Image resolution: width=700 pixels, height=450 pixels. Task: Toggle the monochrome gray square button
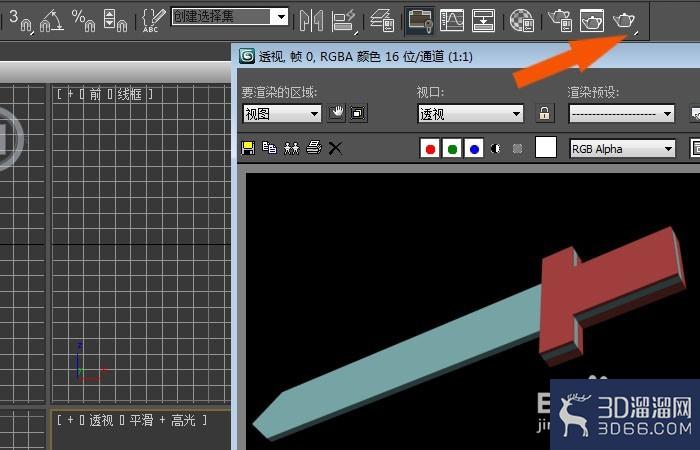click(517, 149)
